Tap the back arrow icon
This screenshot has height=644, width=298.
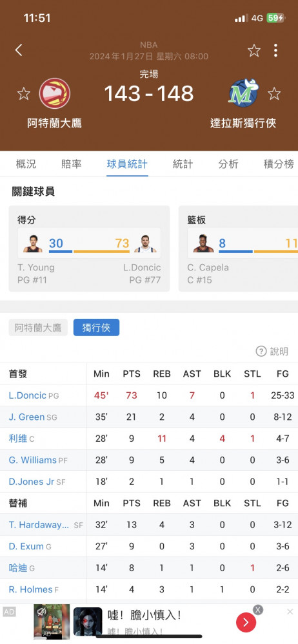(x=19, y=50)
